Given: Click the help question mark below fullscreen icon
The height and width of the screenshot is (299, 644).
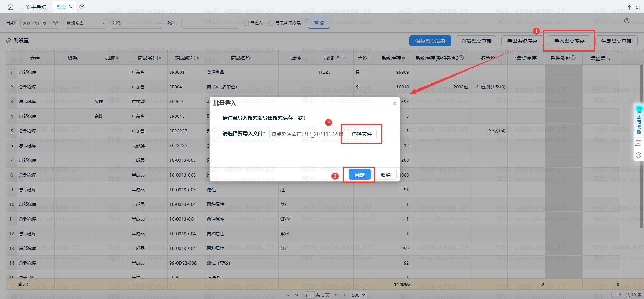Looking at the screenshot, I should 626,21.
